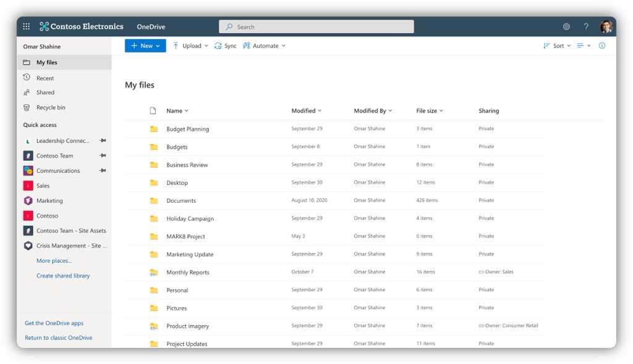Screen dimensions: 633x364
Task: Open the Contoso Team site icon
Action: 28,156
